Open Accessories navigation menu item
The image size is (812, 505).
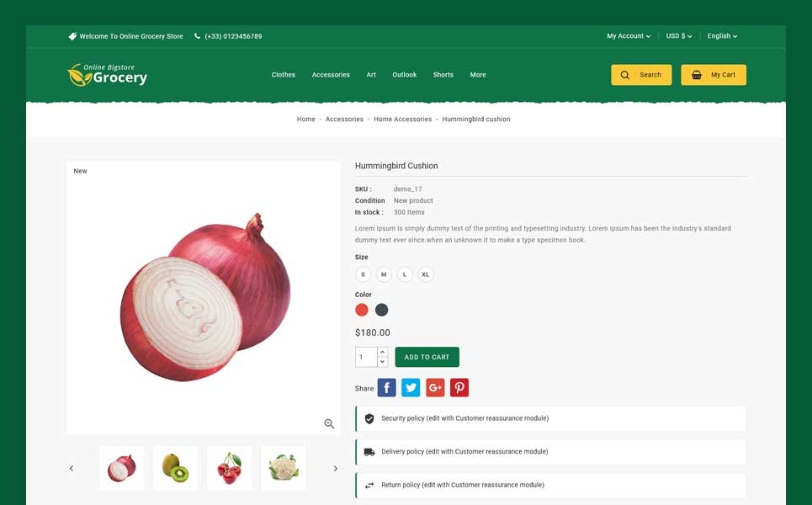(331, 75)
